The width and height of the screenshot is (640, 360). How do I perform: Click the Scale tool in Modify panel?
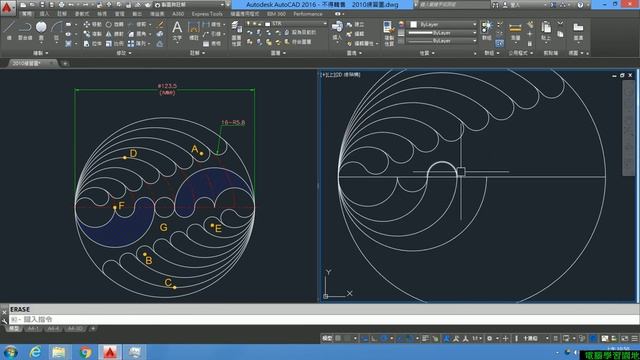pyautogui.click(x=114, y=43)
